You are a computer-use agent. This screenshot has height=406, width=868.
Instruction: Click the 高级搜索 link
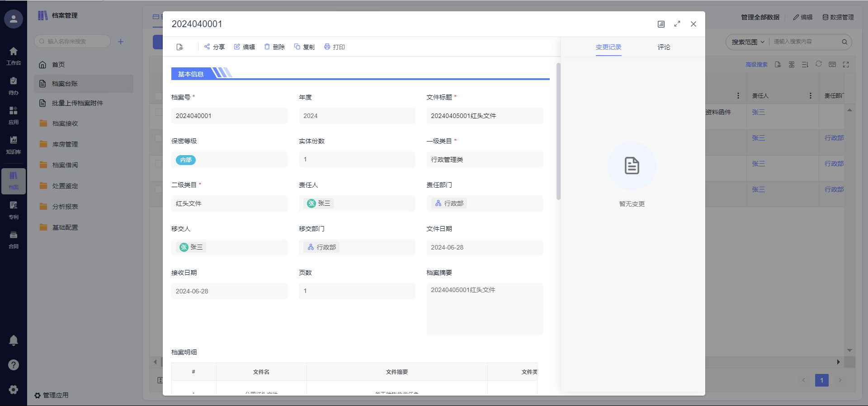point(756,65)
